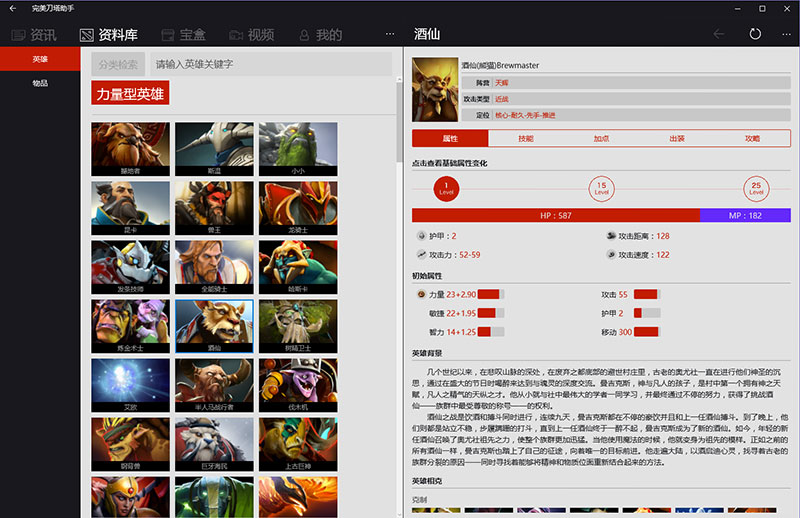800x518 pixels.
Task: Select the highlighted 酒仙 Brewmaster tile
Action: pos(214,327)
